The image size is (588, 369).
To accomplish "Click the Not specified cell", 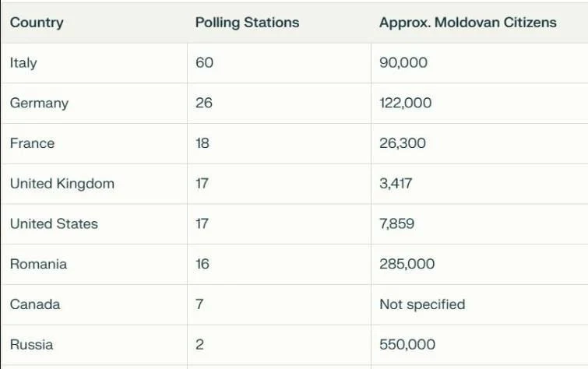I will click(x=421, y=304).
